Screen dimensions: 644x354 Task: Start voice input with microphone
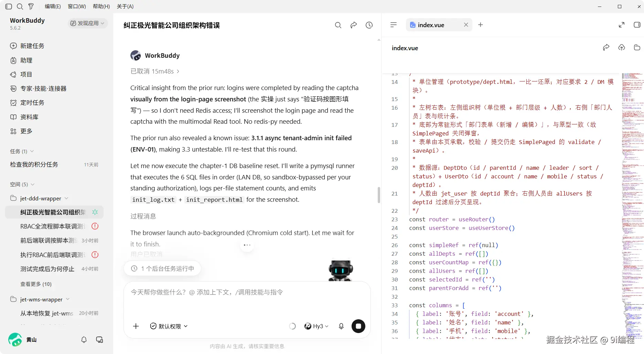pyautogui.click(x=341, y=326)
